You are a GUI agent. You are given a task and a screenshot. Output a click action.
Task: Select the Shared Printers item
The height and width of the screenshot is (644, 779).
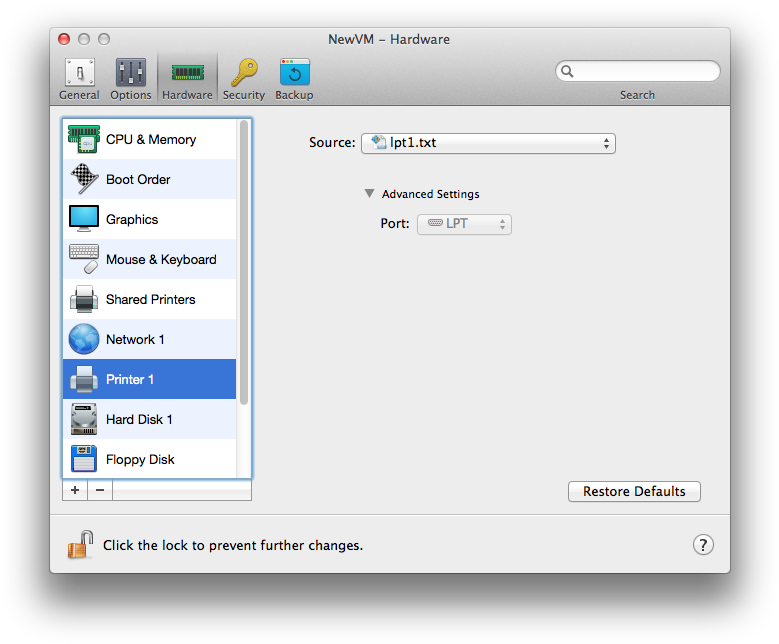[x=150, y=300]
